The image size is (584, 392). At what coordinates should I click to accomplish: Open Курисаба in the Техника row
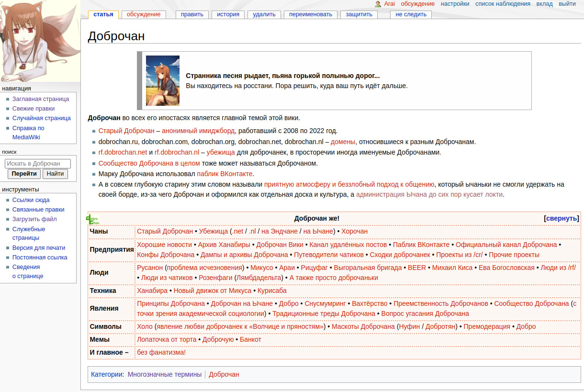(272, 291)
